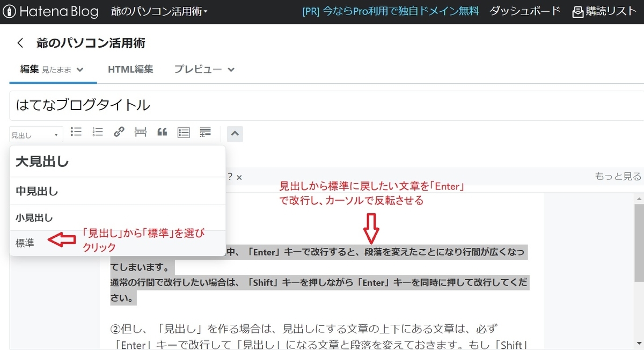Click the はてなブログタイトル title field
The height and width of the screenshot is (350, 644).
coord(215,106)
